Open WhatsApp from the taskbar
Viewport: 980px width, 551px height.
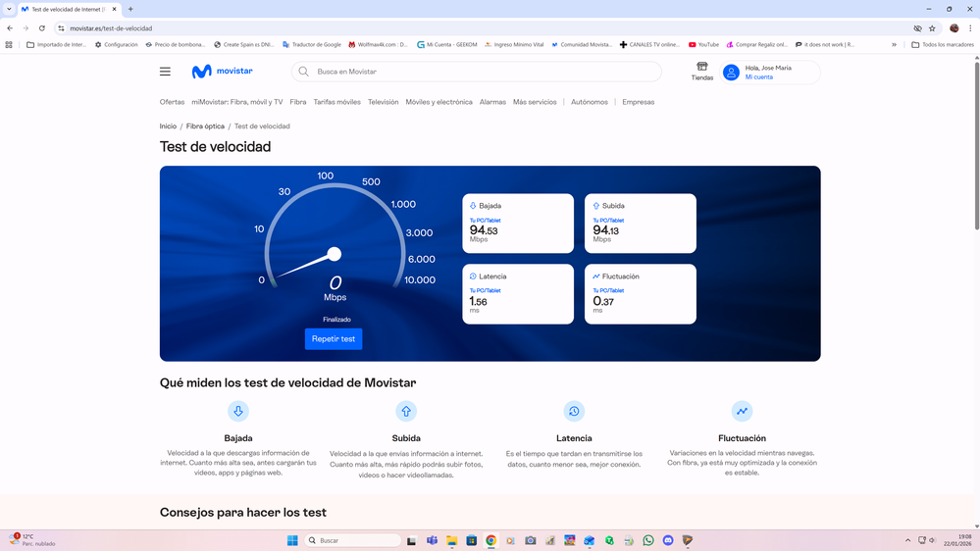click(648, 540)
